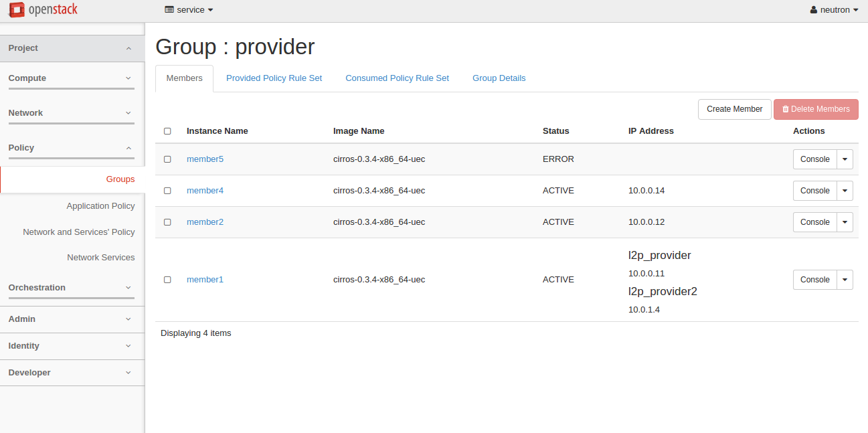This screenshot has width=868, height=433.
Task: Click the project list icon beside service
Action: pyautogui.click(x=169, y=10)
